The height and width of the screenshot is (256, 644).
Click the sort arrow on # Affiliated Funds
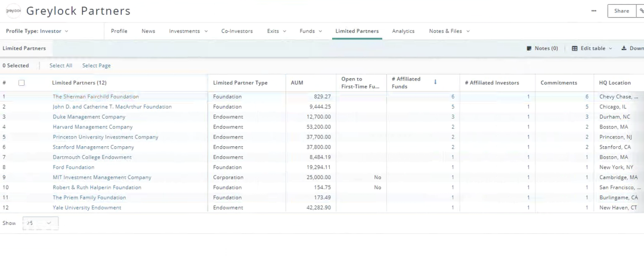coord(435,82)
